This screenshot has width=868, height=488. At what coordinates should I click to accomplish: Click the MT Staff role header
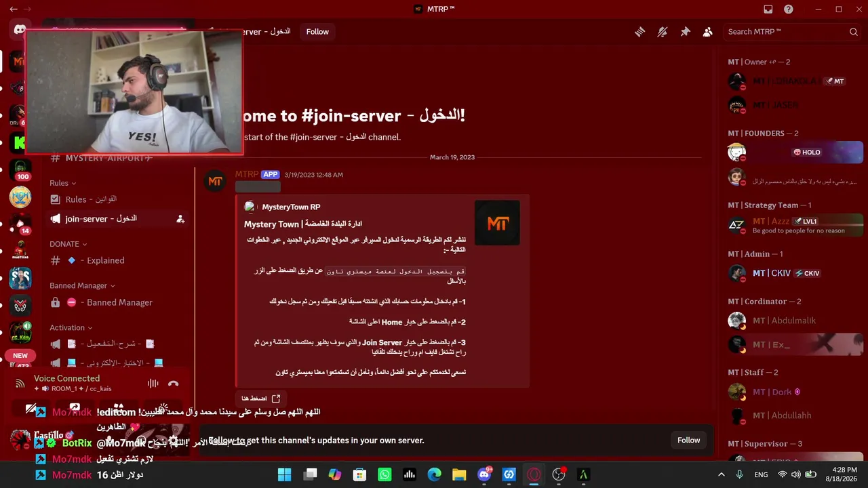(x=753, y=373)
